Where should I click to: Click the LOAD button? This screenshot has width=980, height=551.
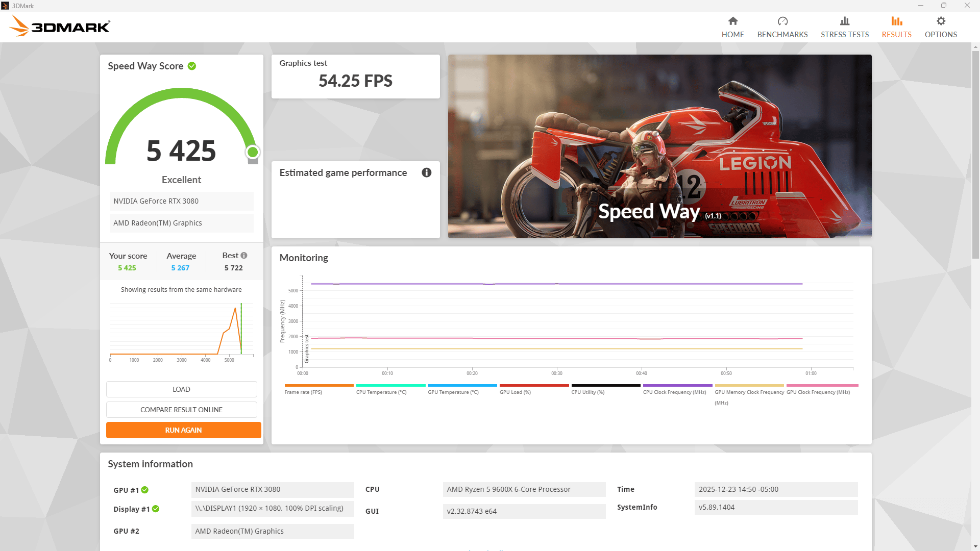[x=181, y=389]
